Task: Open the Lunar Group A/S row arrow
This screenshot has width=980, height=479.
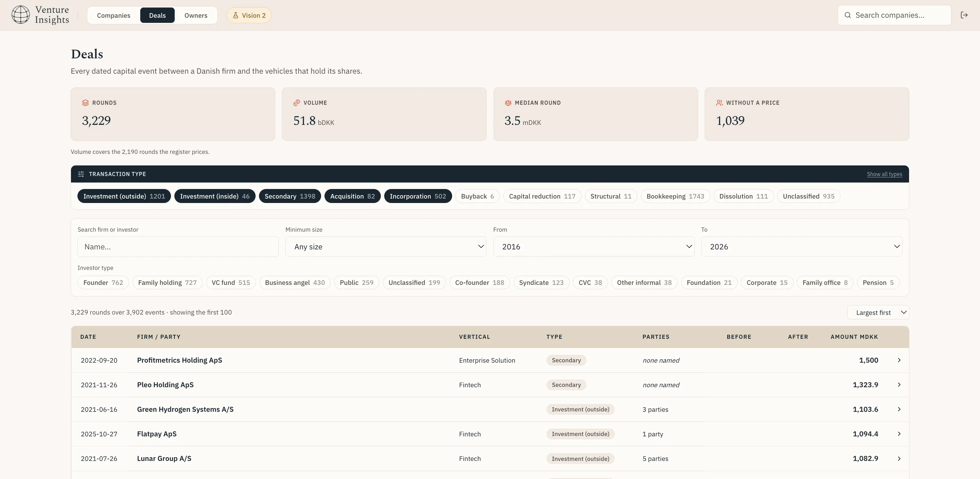Action: [899, 459]
